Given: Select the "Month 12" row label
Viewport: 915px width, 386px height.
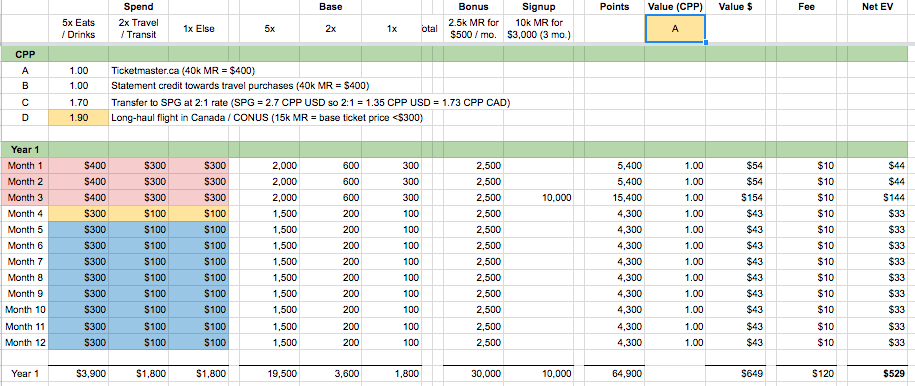Looking at the screenshot, I should point(25,342).
